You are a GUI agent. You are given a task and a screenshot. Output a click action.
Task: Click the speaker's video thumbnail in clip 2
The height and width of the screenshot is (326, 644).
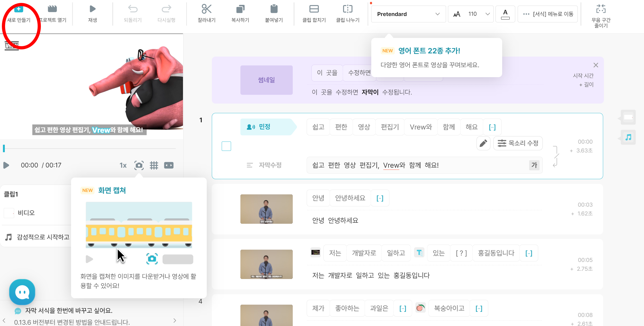click(x=266, y=209)
